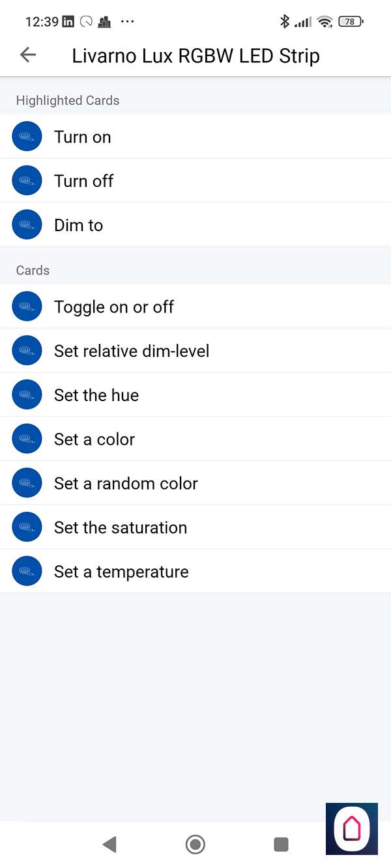Open the Homey app floating icon
Image resolution: width=391 pixels, height=868 pixels.
point(352,828)
